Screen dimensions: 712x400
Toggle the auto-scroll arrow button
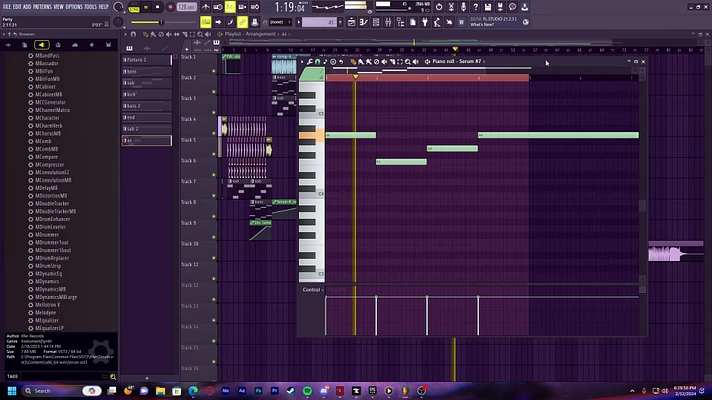click(218, 22)
